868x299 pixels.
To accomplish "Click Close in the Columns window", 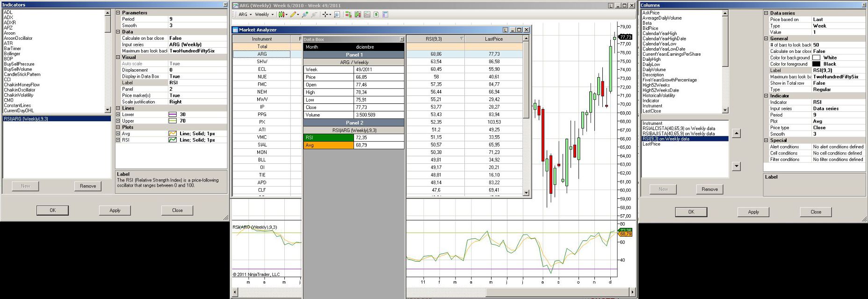I will (816, 212).
